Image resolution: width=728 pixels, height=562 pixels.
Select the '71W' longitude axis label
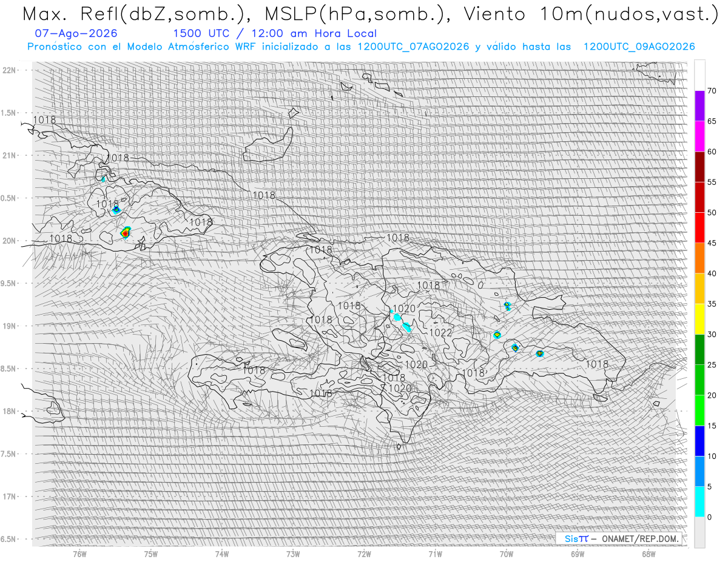(x=435, y=554)
